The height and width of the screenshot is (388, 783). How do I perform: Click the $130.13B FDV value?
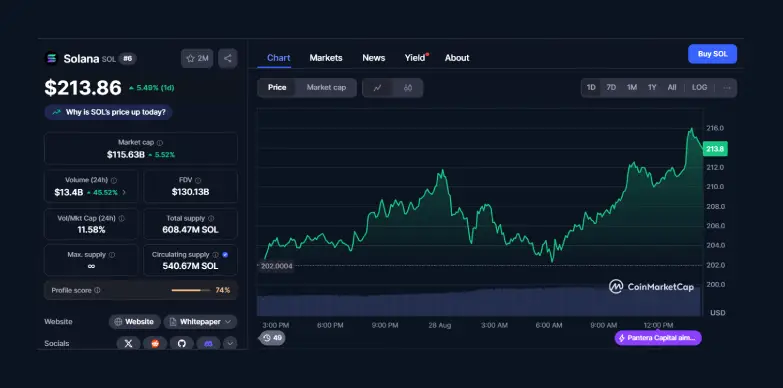click(190, 192)
